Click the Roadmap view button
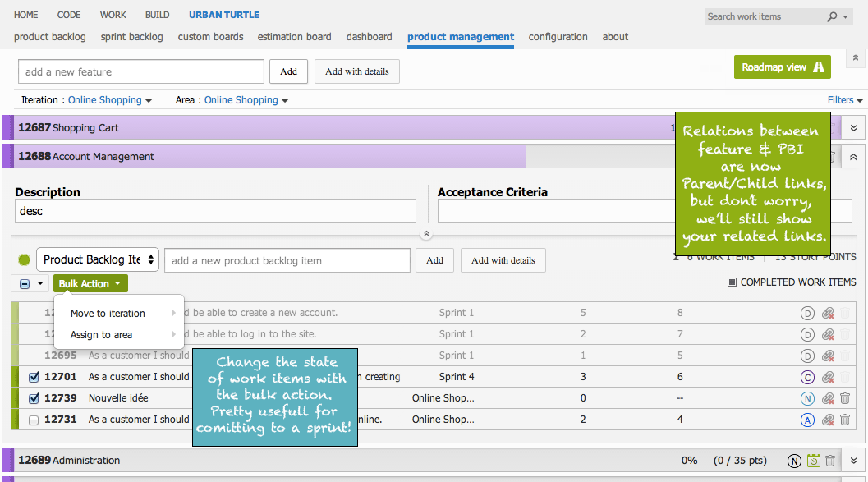 click(782, 67)
